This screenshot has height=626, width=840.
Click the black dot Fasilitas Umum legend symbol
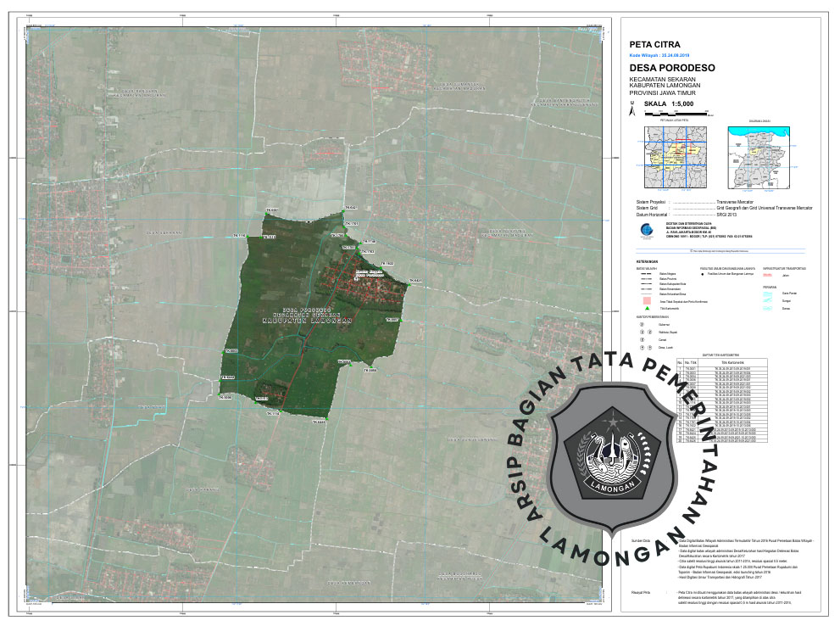click(x=704, y=275)
